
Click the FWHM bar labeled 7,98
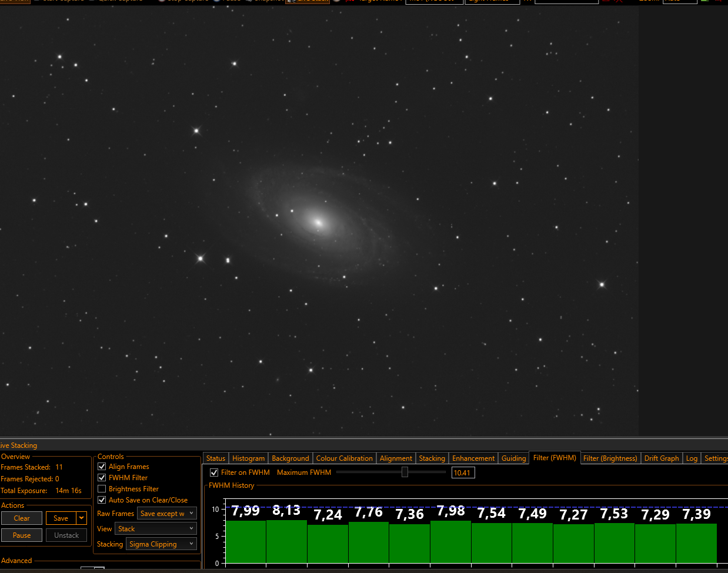(x=450, y=541)
